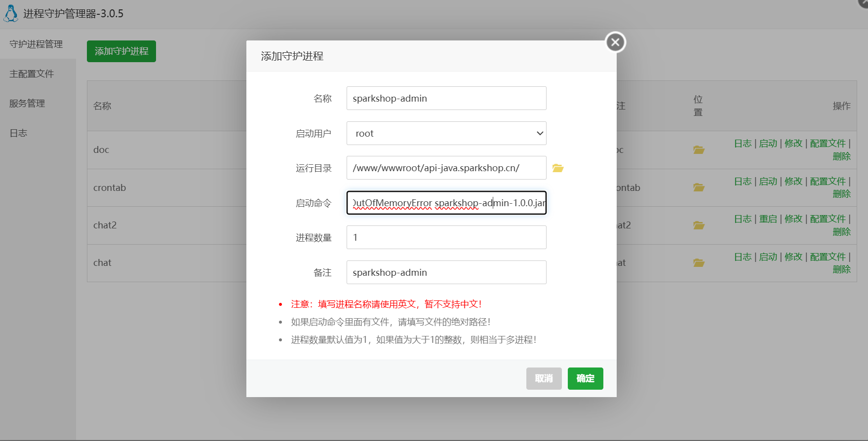Image resolution: width=868 pixels, height=441 pixels.
Task: Open folder location for chat2 row
Action: pos(699,225)
